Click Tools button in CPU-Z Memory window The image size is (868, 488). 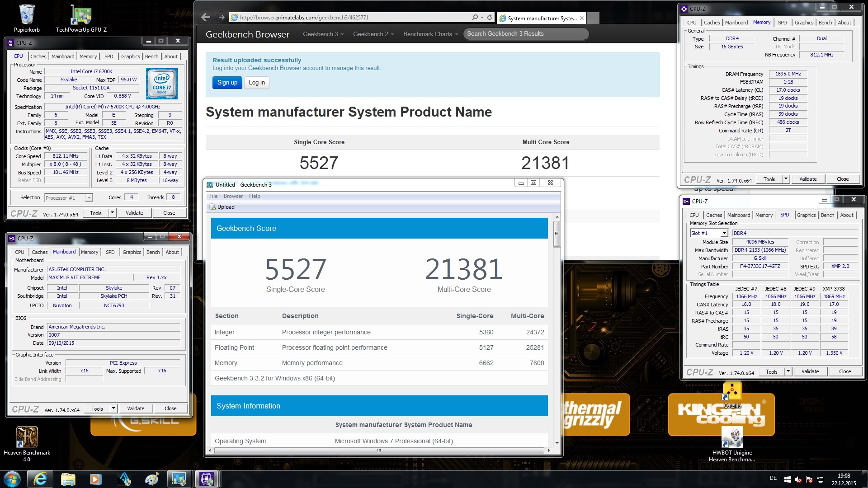pyautogui.click(x=769, y=179)
